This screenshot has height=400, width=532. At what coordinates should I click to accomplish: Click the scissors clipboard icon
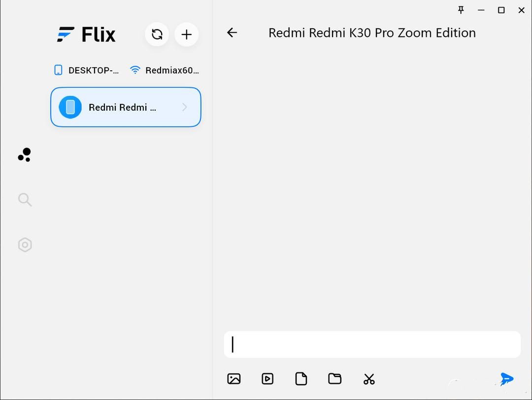tap(369, 379)
